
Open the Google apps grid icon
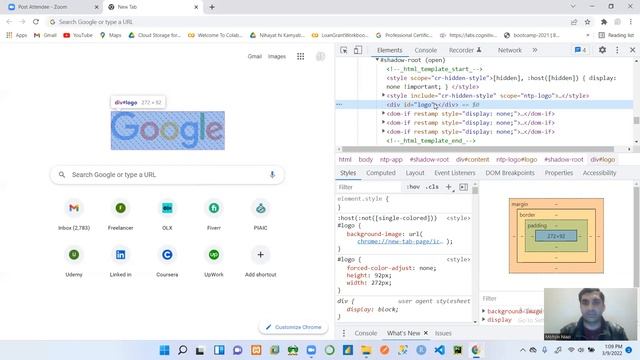coord(300,57)
